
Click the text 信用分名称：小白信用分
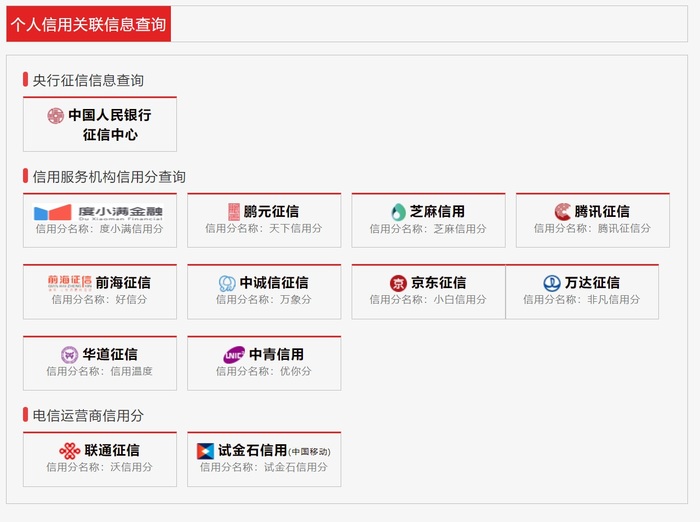(x=428, y=300)
